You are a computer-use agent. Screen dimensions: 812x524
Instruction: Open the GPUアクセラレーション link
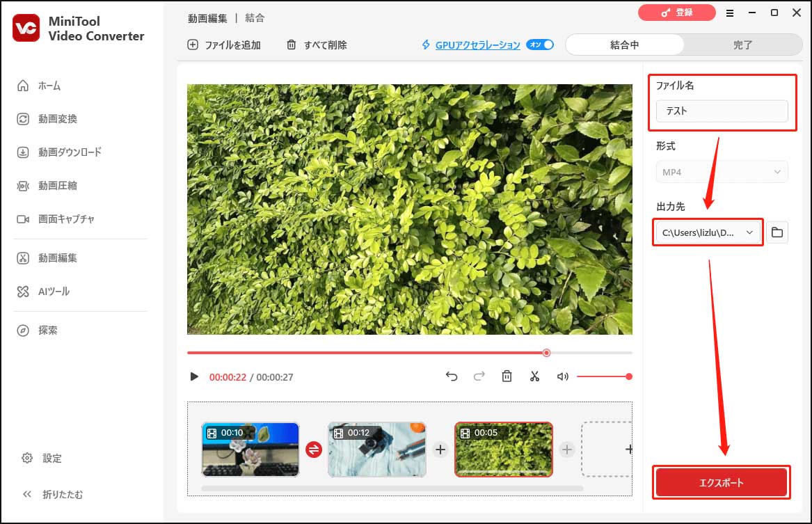477,45
